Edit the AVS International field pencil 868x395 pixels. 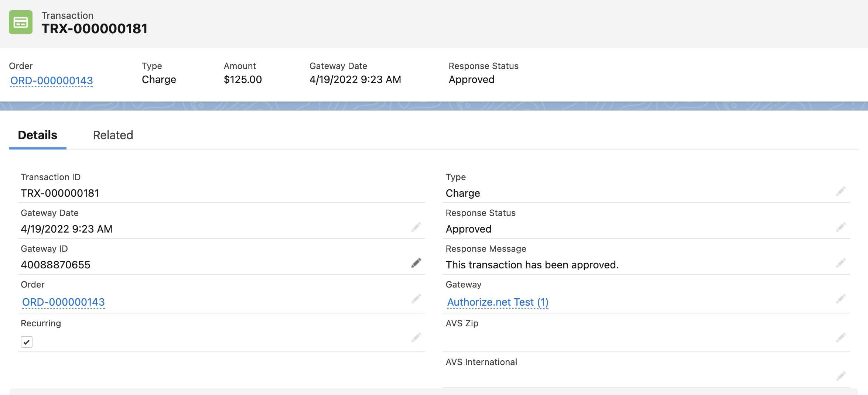[841, 376]
